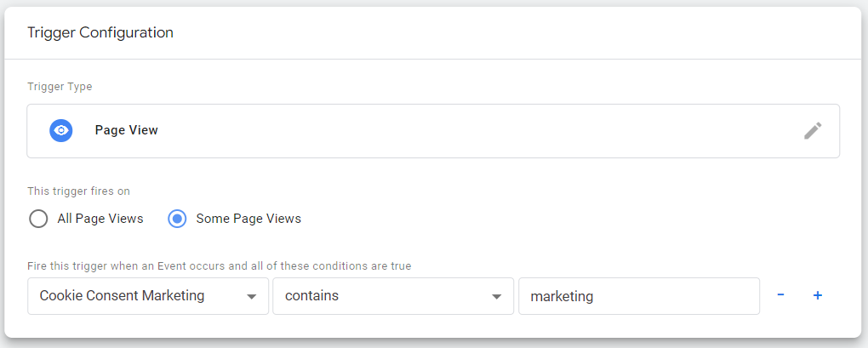Click arrow beside Cookie Consent Marketing
This screenshot has width=868, height=348.
(251, 297)
